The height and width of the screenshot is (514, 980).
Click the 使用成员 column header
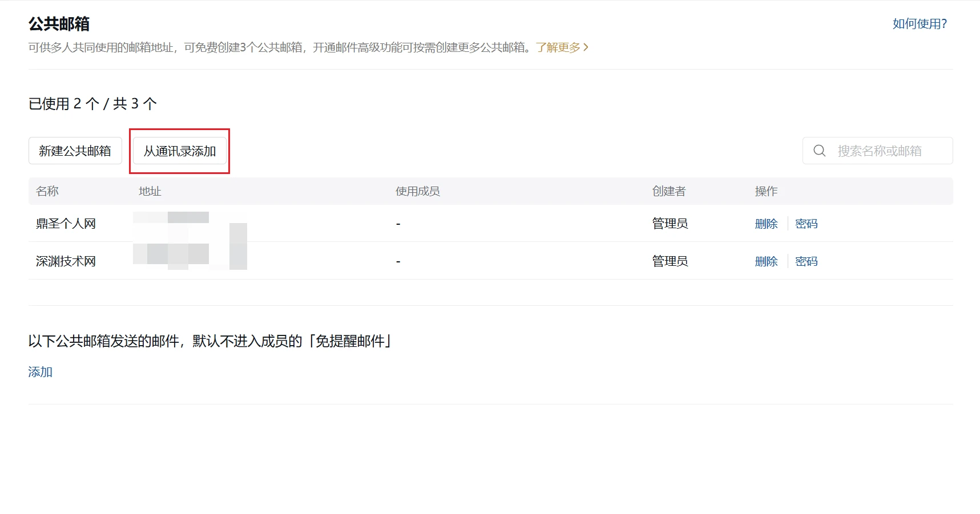click(x=418, y=191)
